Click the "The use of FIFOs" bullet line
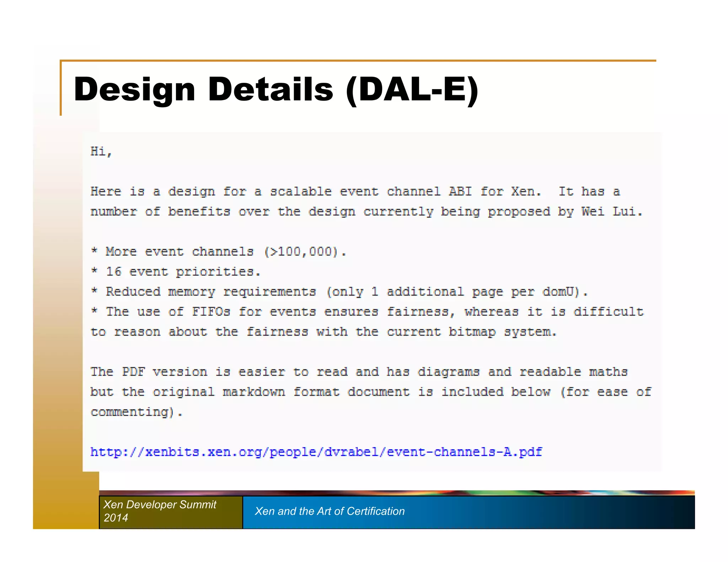Image resolution: width=728 pixels, height=562 pixels. point(367,312)
